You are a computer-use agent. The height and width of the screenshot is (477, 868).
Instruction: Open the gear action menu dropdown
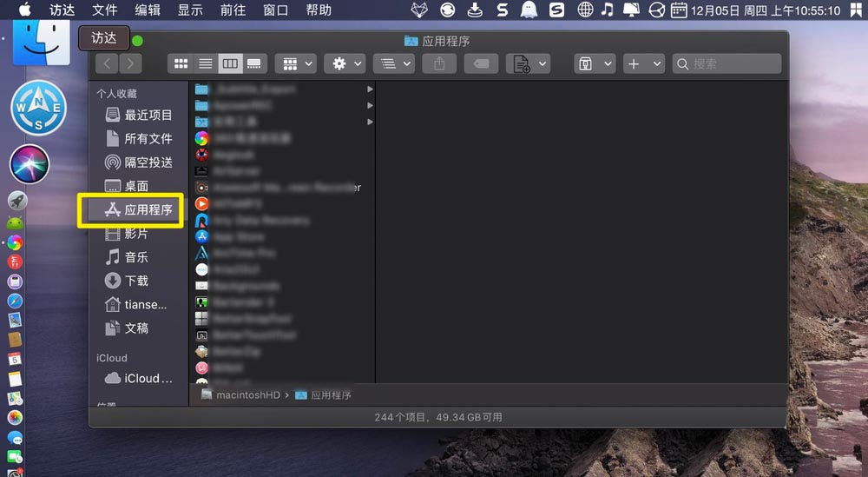[345, 63]
